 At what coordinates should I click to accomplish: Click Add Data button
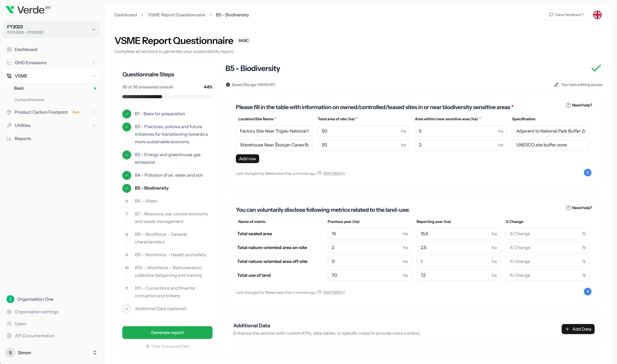(x=578, y=329)
